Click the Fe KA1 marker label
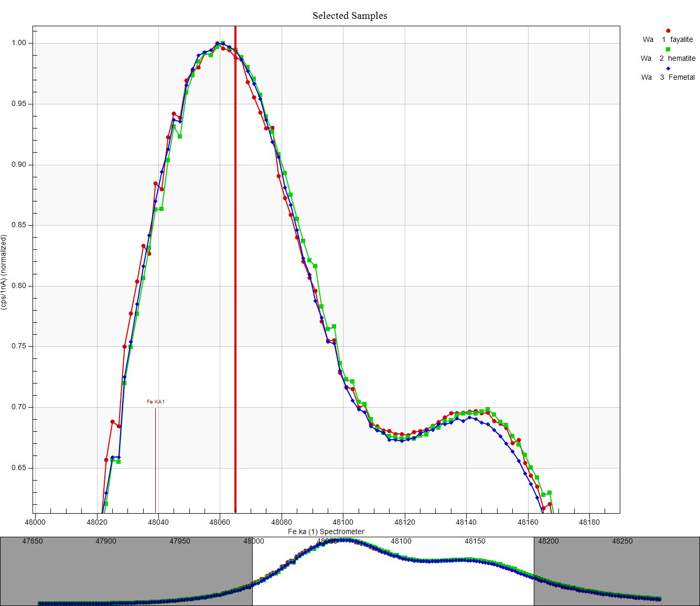The width and height of the screenshot is (700, 606). pyautogui.click(x=156, y=402)
